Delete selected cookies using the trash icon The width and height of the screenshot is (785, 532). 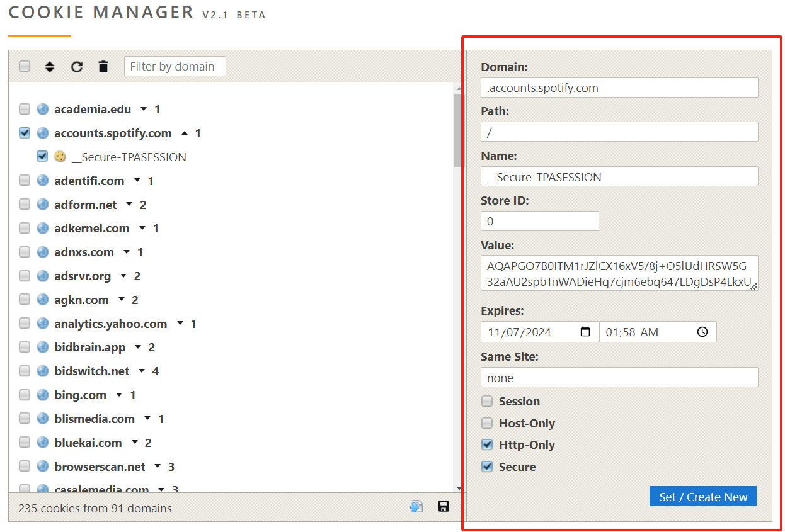pos(103,66)
